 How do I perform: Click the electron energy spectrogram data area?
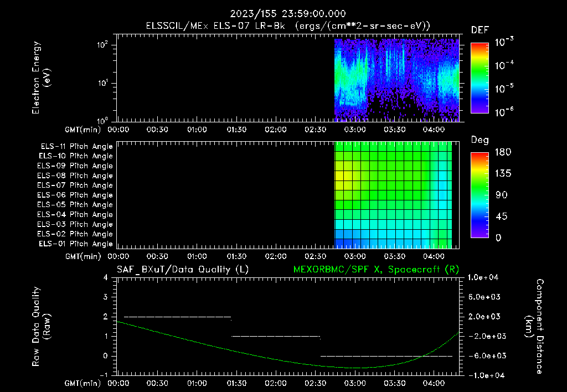396,80
